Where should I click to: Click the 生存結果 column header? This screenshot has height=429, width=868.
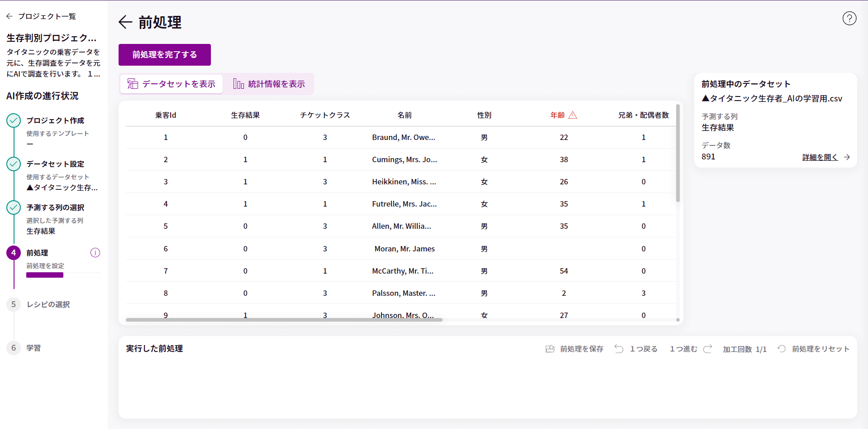(245, 115)
